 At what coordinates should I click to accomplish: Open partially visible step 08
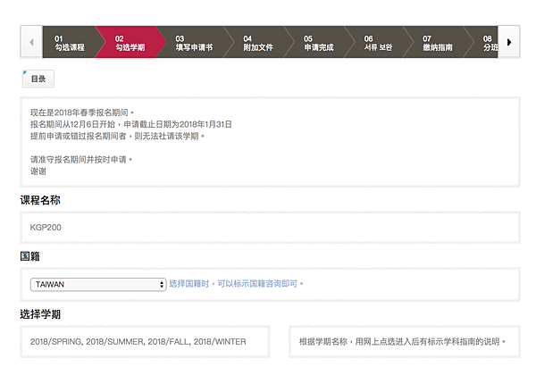487,43
